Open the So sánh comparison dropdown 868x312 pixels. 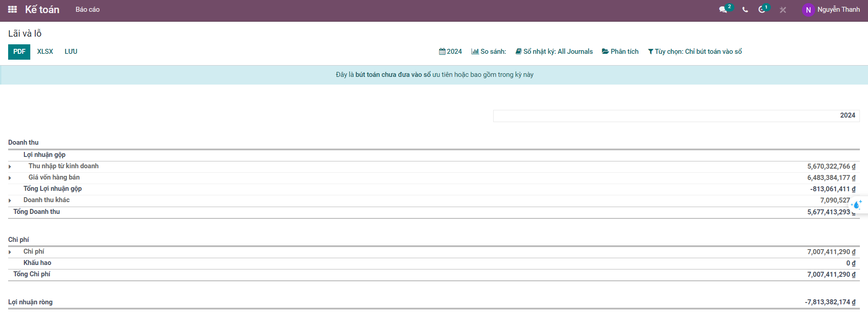pos(489,52)
